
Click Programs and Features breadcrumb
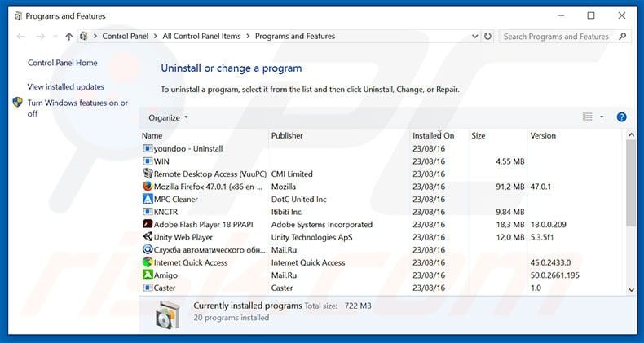295,36
